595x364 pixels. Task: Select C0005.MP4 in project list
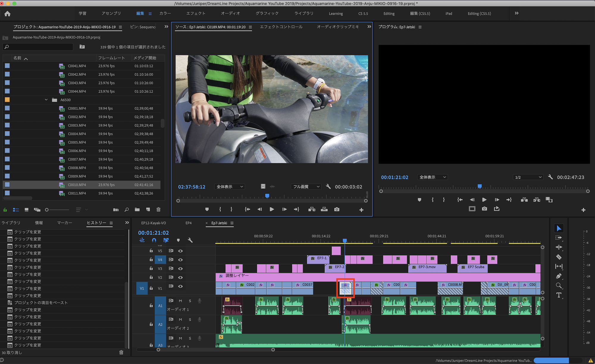click(77, 142)
